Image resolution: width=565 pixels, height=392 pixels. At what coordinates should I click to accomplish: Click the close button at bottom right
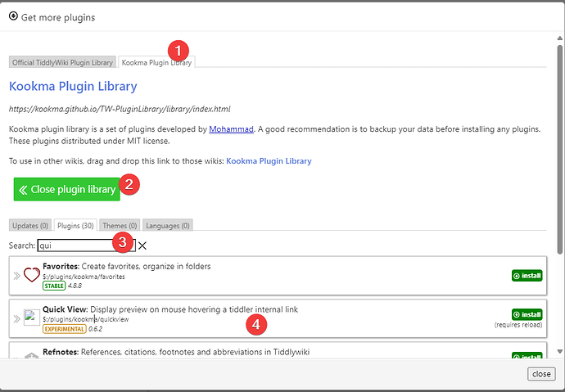coord(540,373)
